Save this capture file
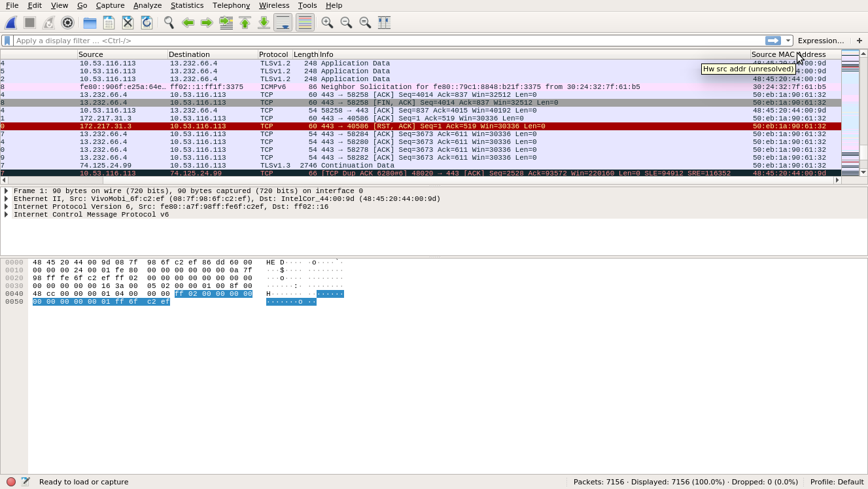The image size is (868, 489). (x=109, y=22)
